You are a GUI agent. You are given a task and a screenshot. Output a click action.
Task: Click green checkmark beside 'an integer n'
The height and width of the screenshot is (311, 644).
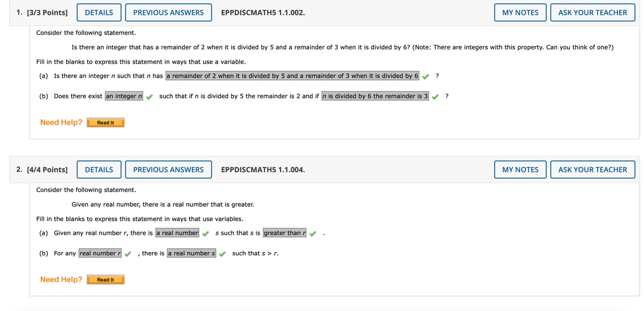click(150, 97)
